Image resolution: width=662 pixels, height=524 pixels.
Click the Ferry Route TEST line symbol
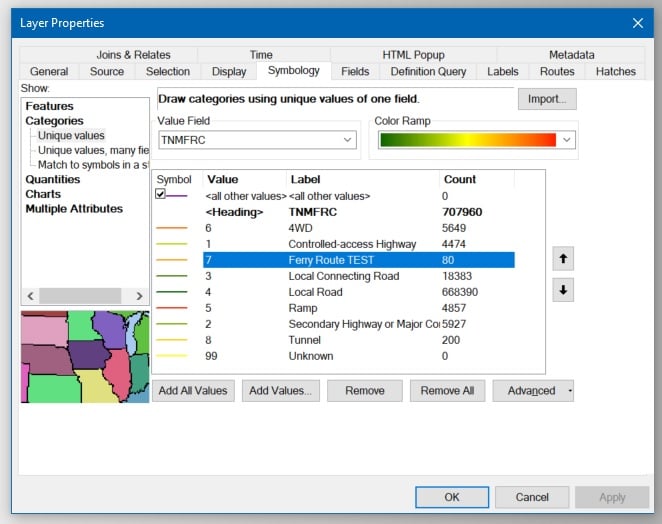(x=171, y=260)
